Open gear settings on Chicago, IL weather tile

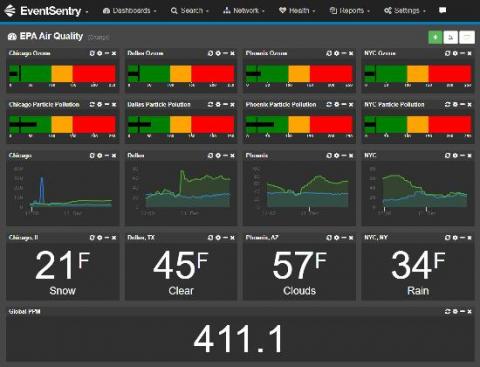click(x=99, y=238)
